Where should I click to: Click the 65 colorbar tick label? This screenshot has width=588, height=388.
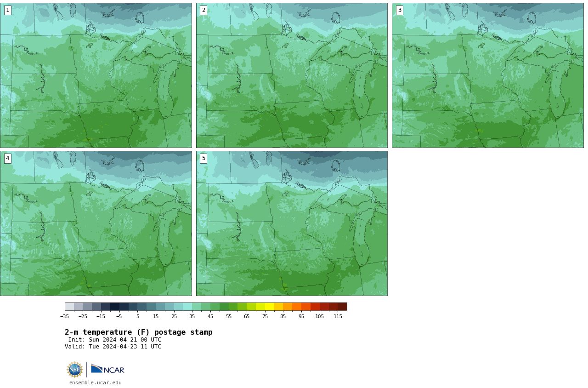point(247,316)
